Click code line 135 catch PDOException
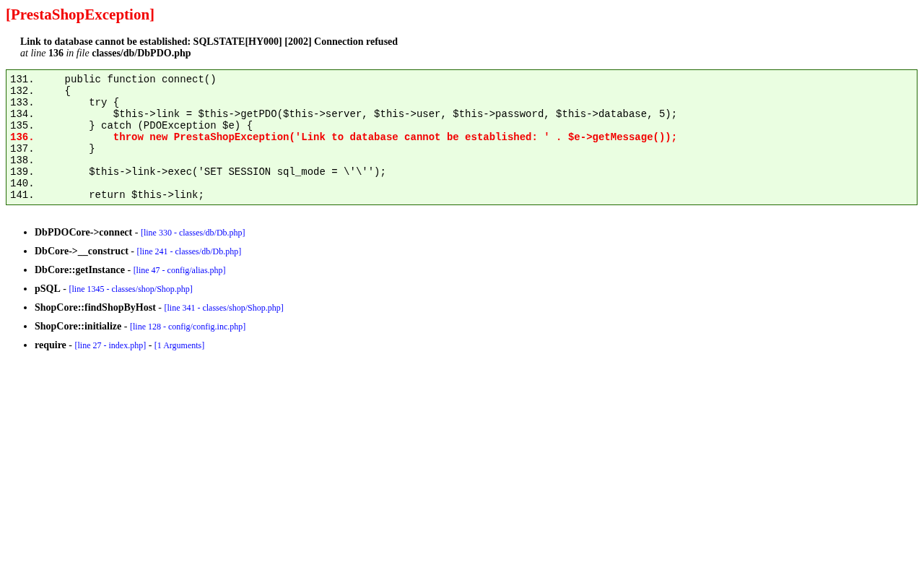924x578 pixels. (131, 126)
